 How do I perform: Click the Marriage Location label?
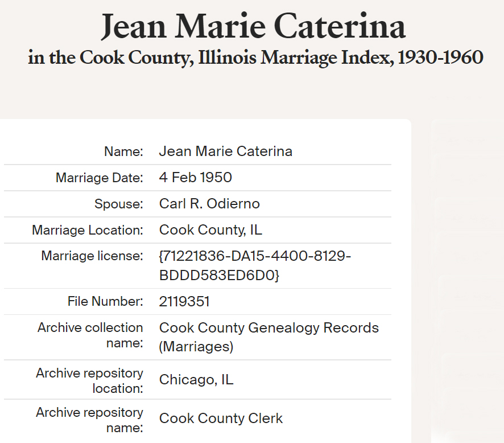click(87, 230)
